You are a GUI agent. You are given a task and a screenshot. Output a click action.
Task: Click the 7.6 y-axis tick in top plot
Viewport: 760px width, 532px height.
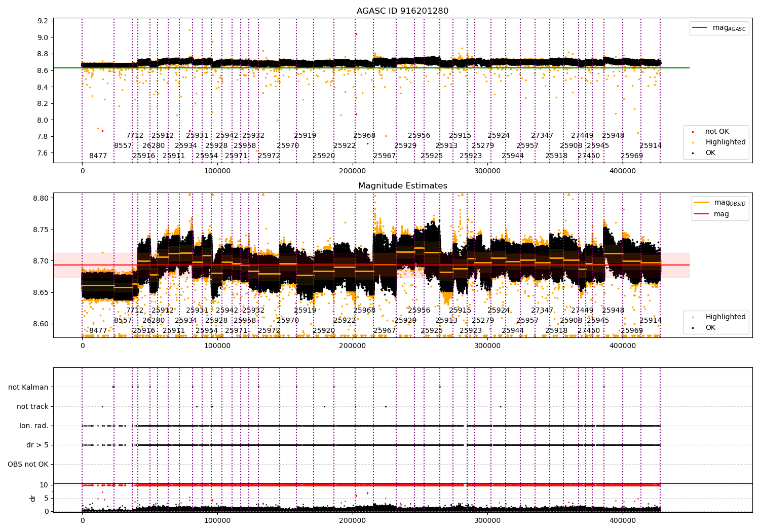coord(43,154)
